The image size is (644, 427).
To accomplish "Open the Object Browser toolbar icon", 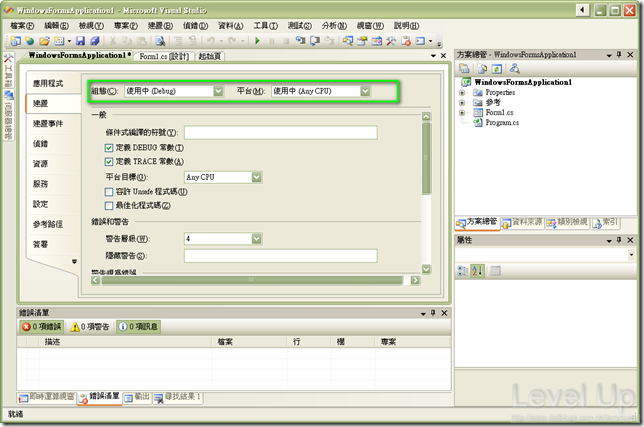I will (377, 41).
